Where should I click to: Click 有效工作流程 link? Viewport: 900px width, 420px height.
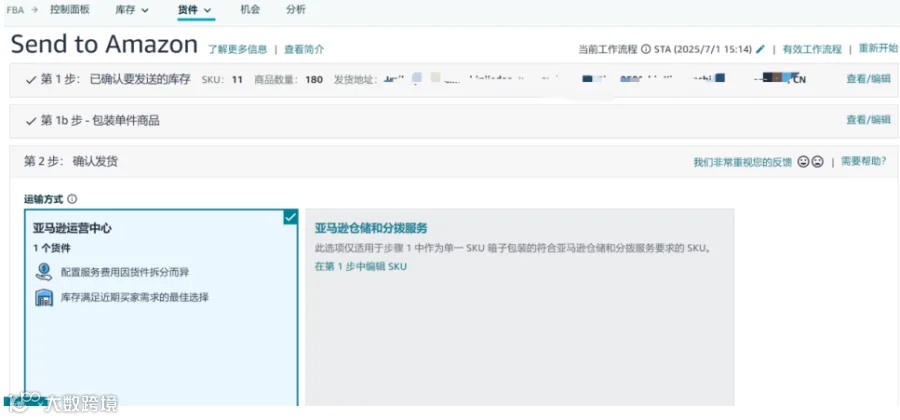[x=812, y=49]
